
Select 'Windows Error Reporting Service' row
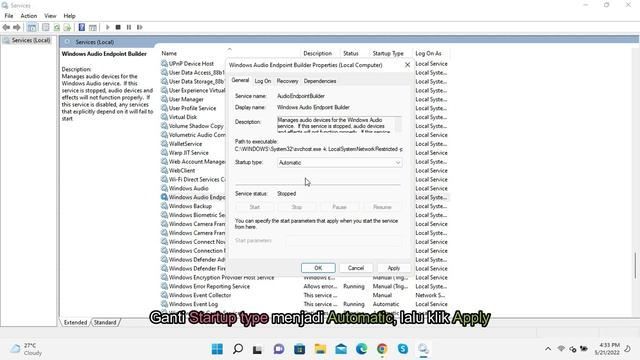point(304,287)
